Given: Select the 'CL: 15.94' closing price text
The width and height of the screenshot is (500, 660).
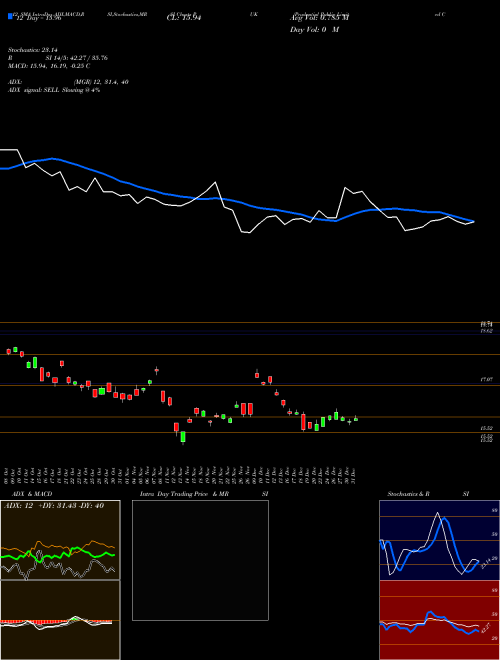Looking at the screenshot, I should [184, 18].
